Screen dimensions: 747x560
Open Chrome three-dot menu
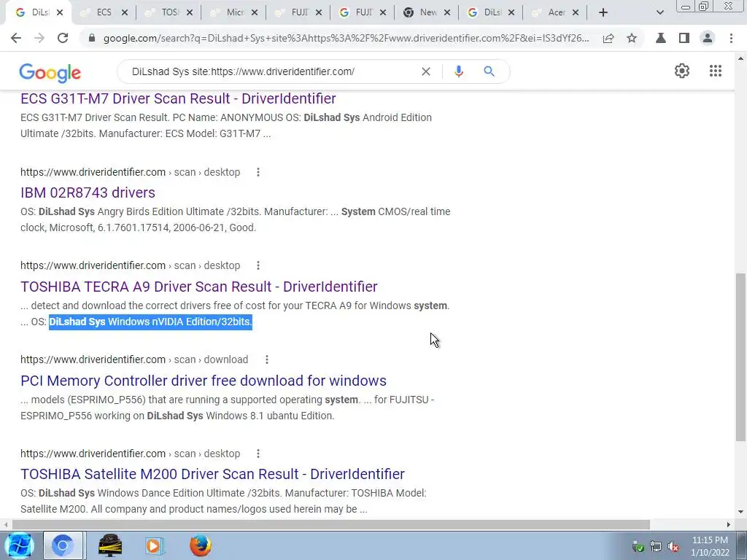[731, 38]
